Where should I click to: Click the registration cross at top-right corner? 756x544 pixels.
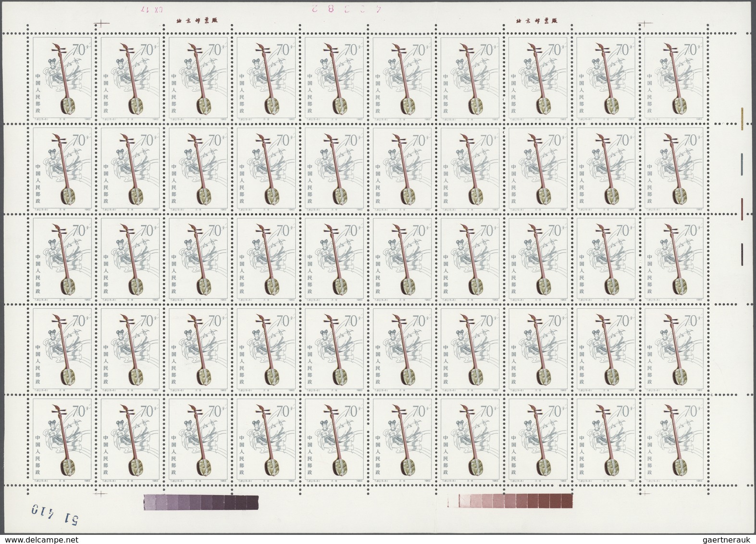tap(645, 23)
